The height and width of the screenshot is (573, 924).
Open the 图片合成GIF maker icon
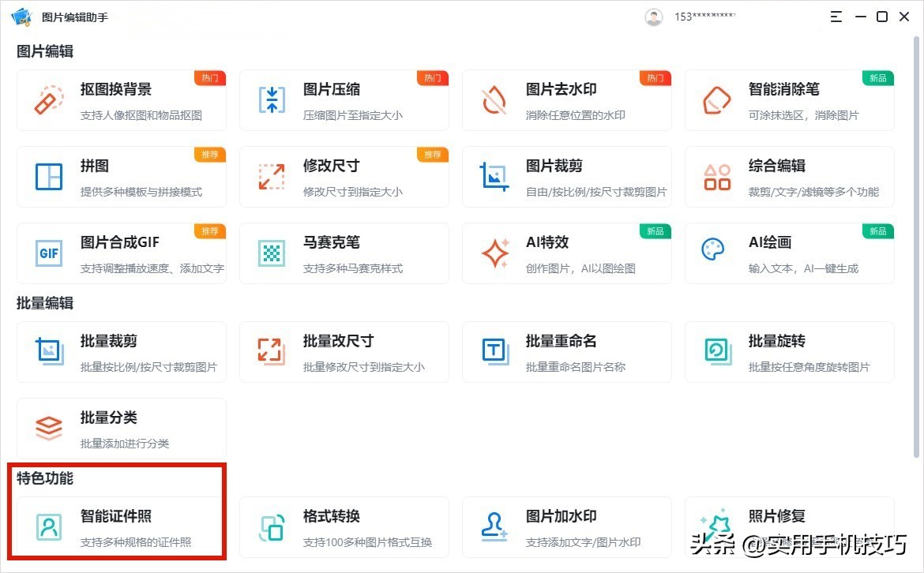click(47, 253)
